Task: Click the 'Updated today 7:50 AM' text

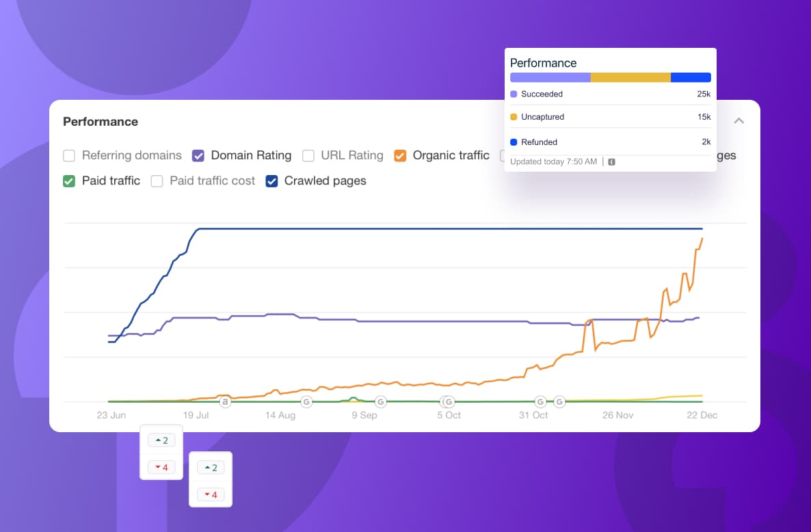Action: 554,162
